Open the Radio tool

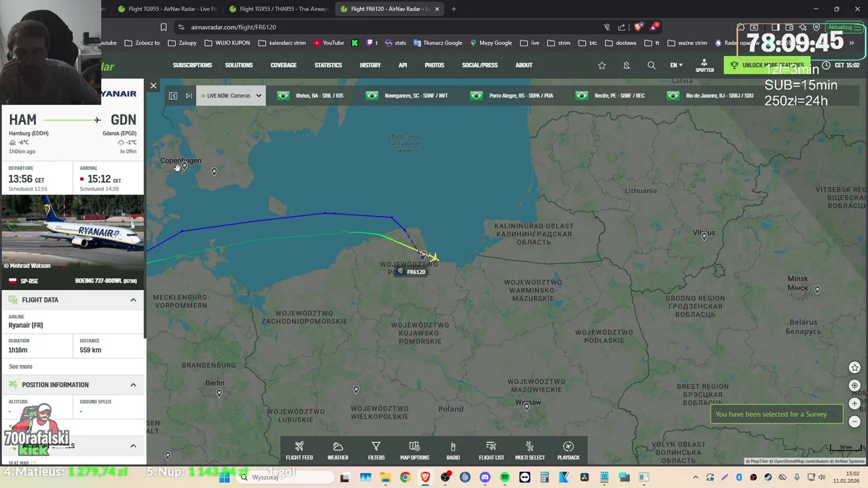tap(453, 451)
